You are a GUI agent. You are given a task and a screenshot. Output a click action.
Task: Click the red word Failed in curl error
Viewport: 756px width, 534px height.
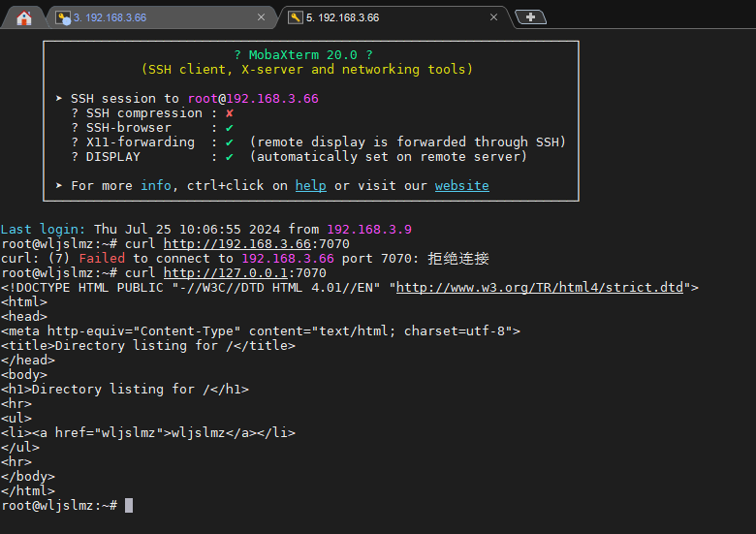coord(102,259)
